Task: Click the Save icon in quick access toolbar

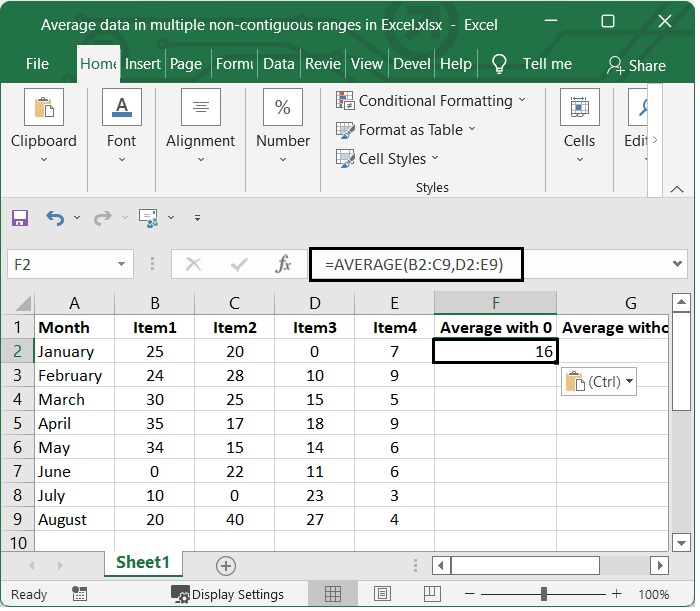Action: coord(20,217)
